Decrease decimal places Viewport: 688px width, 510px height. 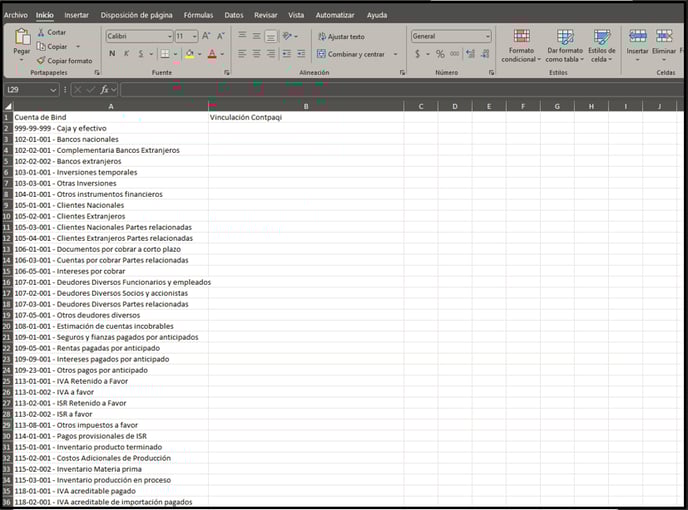(485, 54)
